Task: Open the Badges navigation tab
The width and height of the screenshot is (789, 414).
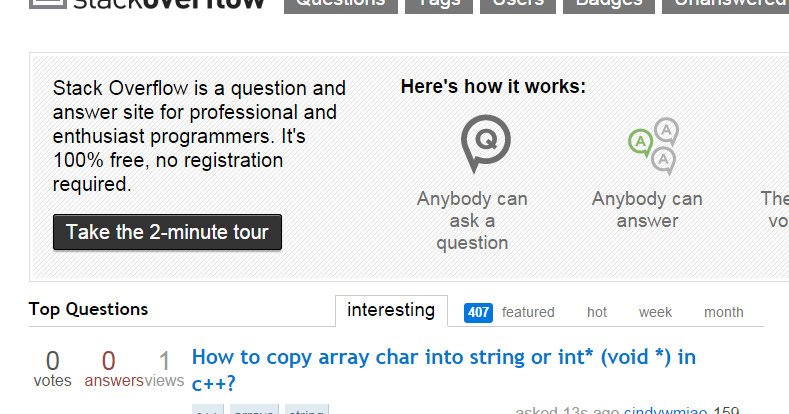Action: point(609,6)
